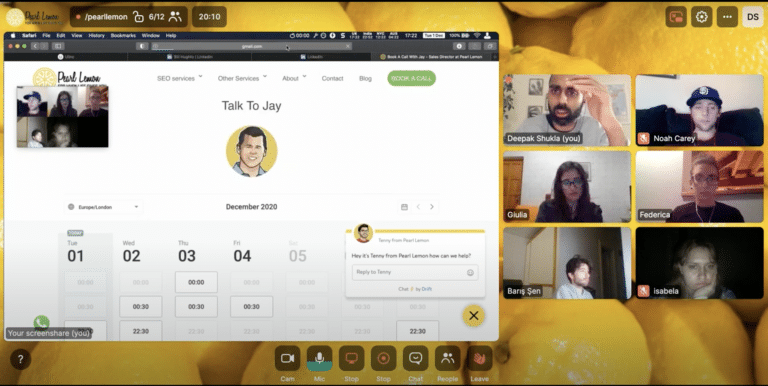Click the BOOK A CALL button
Viewport: 768px width, 386px height.
point(411,78)
